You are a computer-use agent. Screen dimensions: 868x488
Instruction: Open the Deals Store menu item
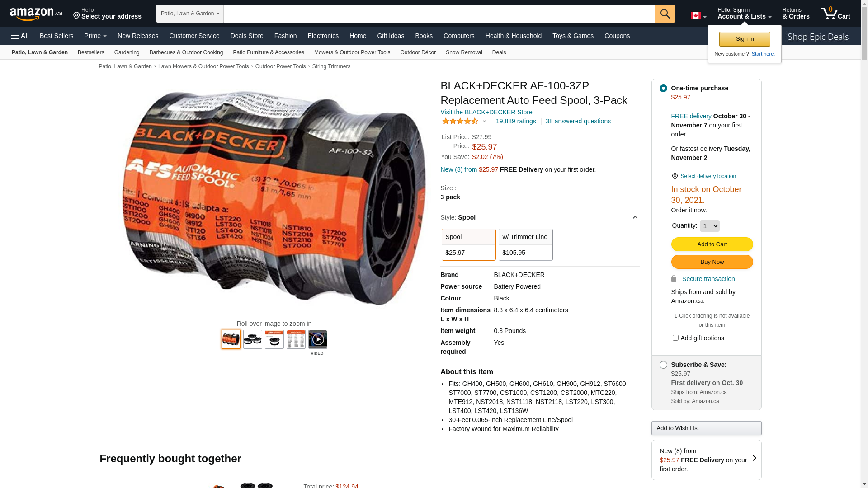(247, 36)
